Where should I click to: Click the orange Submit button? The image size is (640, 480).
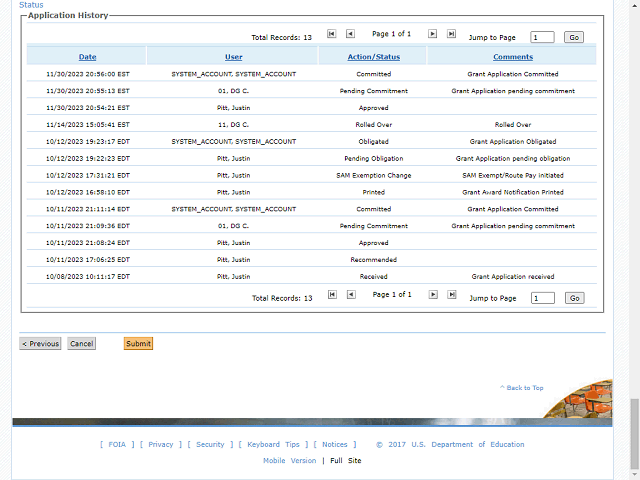point(138,344)
